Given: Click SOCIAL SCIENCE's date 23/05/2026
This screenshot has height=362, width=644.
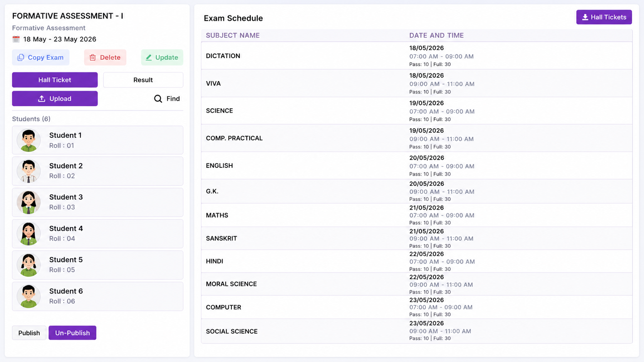Looking at the screenshot, I should pyautogui.click(x=426, y=324).
